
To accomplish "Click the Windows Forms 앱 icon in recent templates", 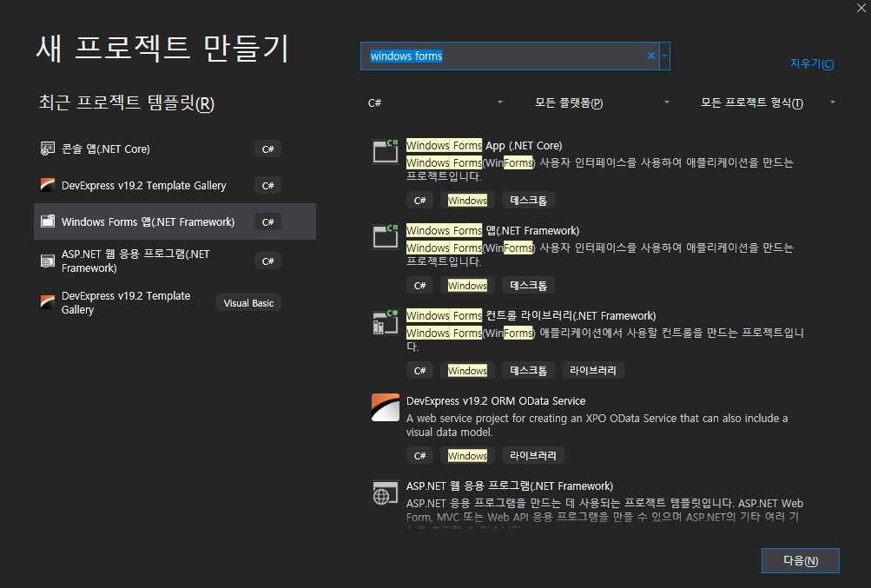I will point(48,221).
